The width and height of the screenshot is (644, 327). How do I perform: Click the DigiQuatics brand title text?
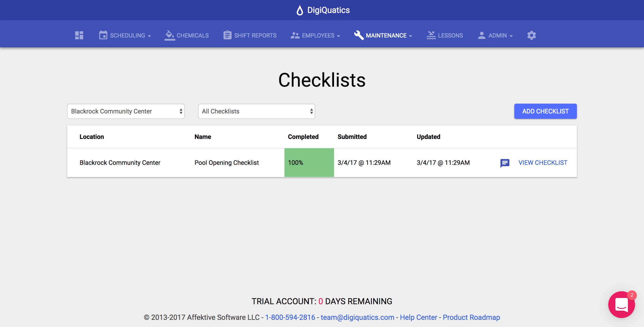pos(328,10)
